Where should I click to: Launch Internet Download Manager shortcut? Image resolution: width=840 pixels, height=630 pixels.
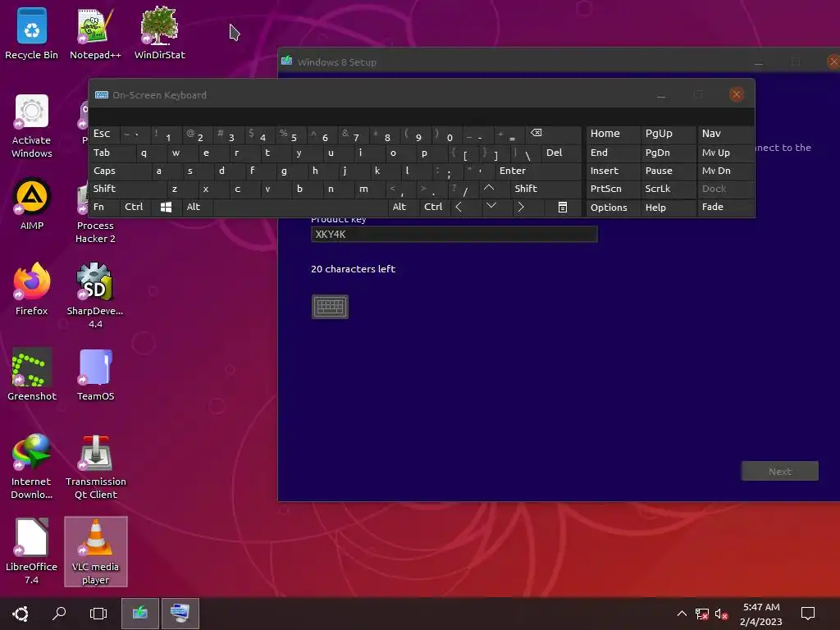(32, 466)
